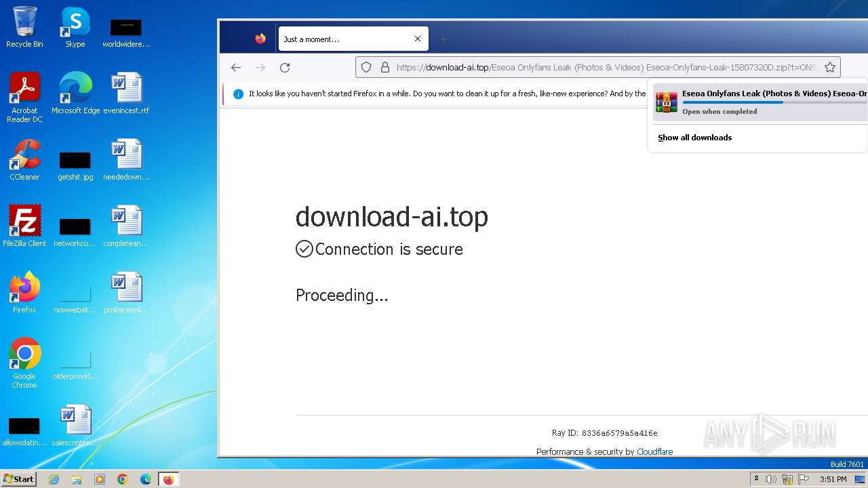868x488 pixels.
Task: Click Connection is secure text
Action: (x=389, y=249)
